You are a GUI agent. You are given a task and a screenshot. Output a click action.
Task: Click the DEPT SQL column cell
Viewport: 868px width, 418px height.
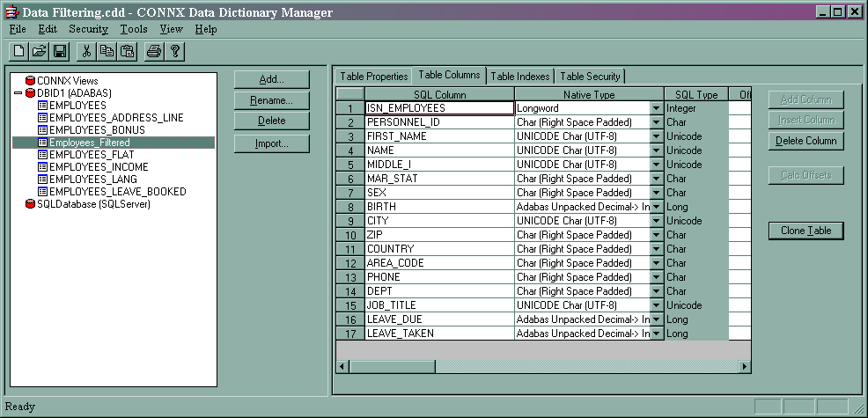click(x=439, y=291)
